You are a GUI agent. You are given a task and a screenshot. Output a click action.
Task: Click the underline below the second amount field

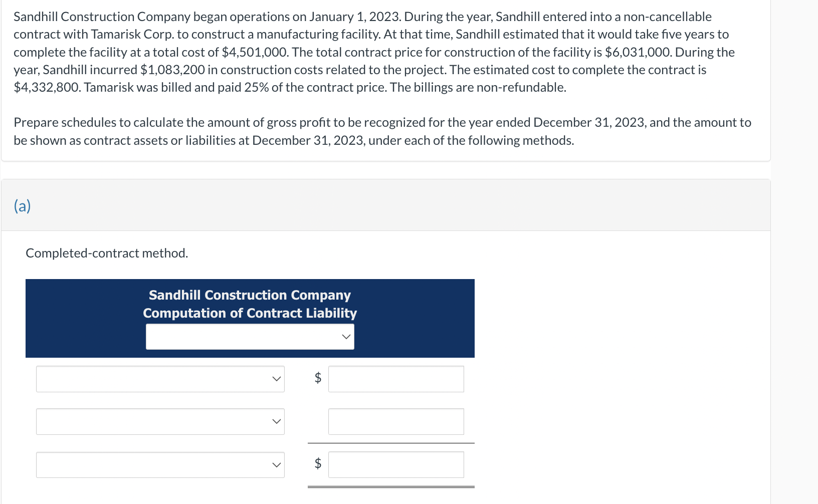pos(391,443)
